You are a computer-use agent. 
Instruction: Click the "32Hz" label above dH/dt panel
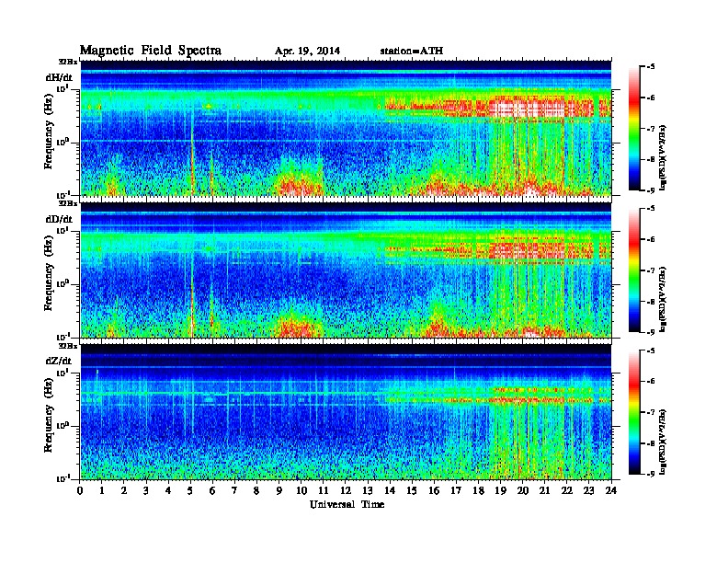tap(67, 62)
